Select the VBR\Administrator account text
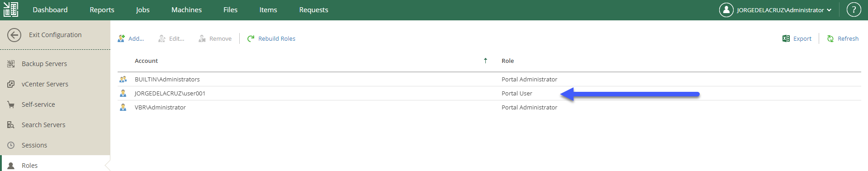 160,107
